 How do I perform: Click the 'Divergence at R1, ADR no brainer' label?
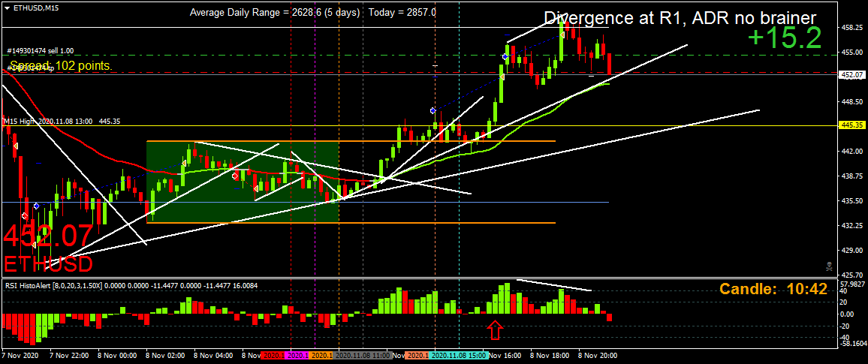tap(680, 18)
